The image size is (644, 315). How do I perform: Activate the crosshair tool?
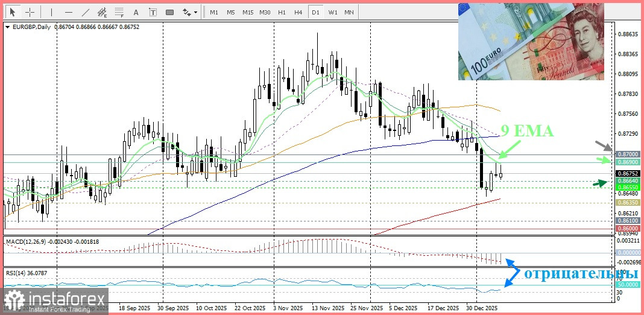coord(30,12)
